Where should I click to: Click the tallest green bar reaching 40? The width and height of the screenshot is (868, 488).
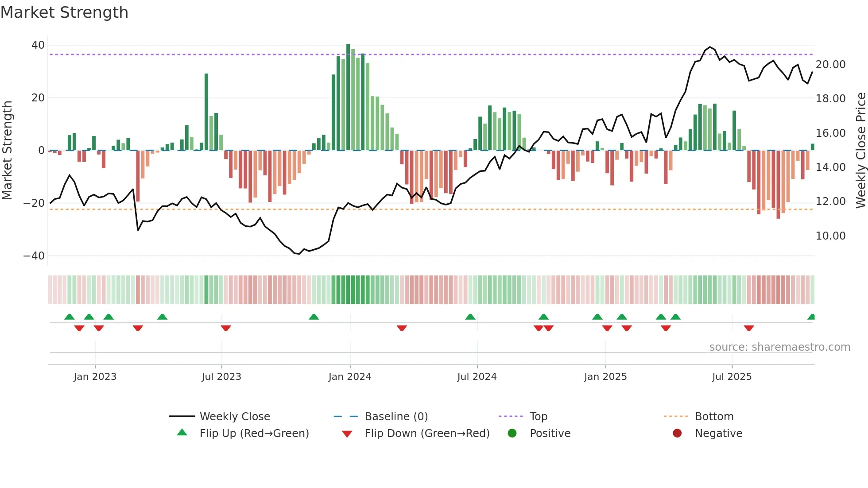tap(348, 97)
